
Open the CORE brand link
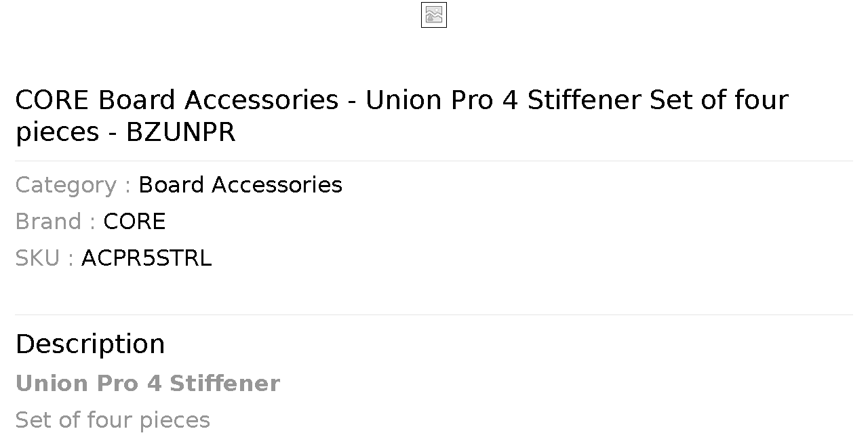[134, 222]
